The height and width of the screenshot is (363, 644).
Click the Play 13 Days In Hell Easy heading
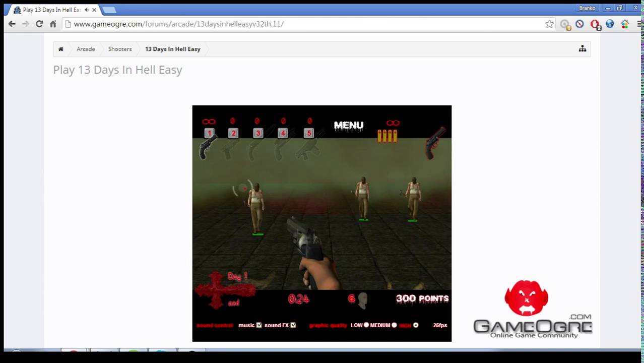click(117, 70)
